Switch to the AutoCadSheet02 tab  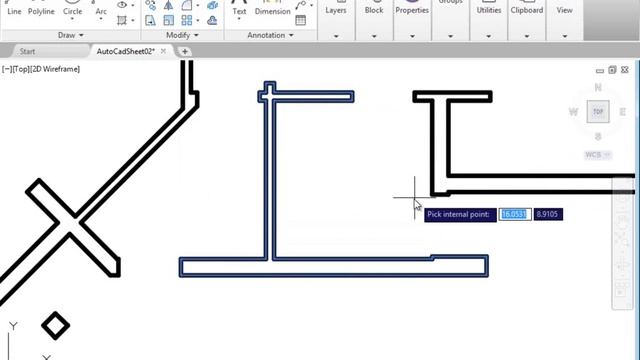pos(125,51)
